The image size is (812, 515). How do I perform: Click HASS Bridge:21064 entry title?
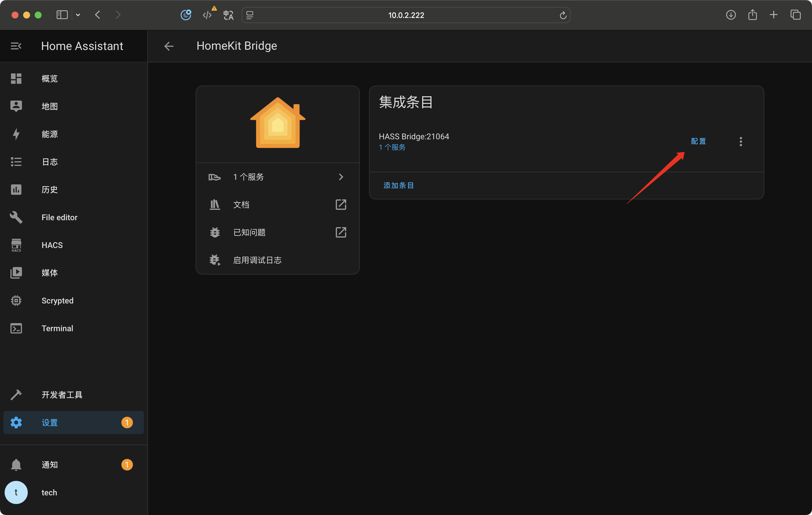[414, 136]
